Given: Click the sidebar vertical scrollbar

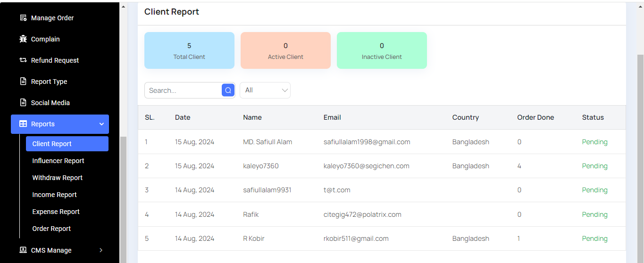Looking at the screenshot, I should coord(124,198).
